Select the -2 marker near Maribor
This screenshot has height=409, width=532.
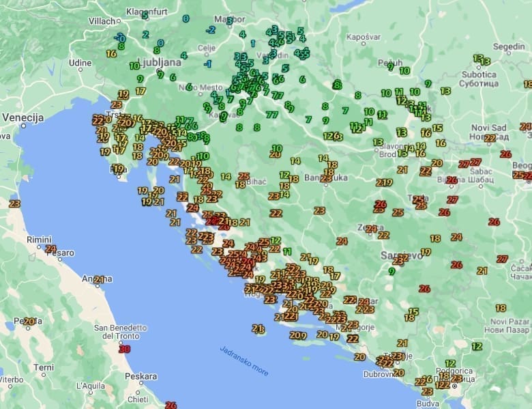click(211, 29)
